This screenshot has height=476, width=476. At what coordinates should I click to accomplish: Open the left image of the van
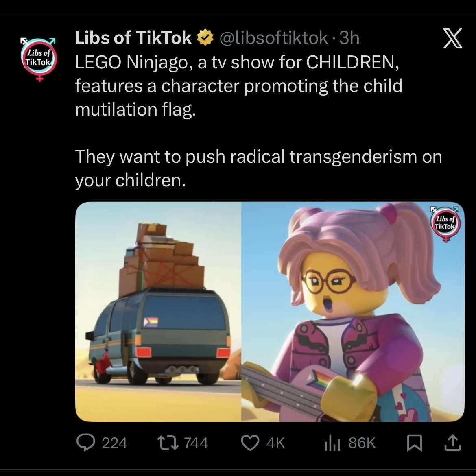click(158, 312)
